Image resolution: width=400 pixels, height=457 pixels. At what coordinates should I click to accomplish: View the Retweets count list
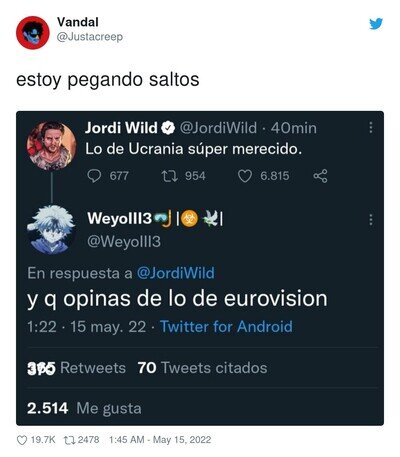[76, 368]
